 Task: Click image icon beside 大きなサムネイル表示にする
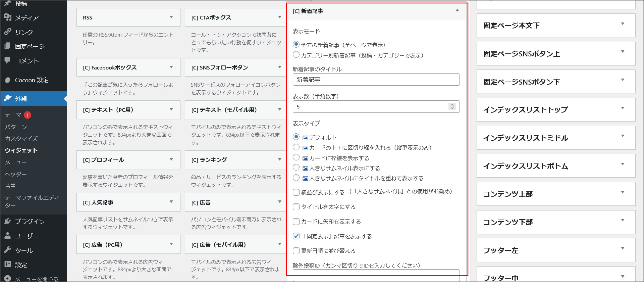[x=305, y=168]
